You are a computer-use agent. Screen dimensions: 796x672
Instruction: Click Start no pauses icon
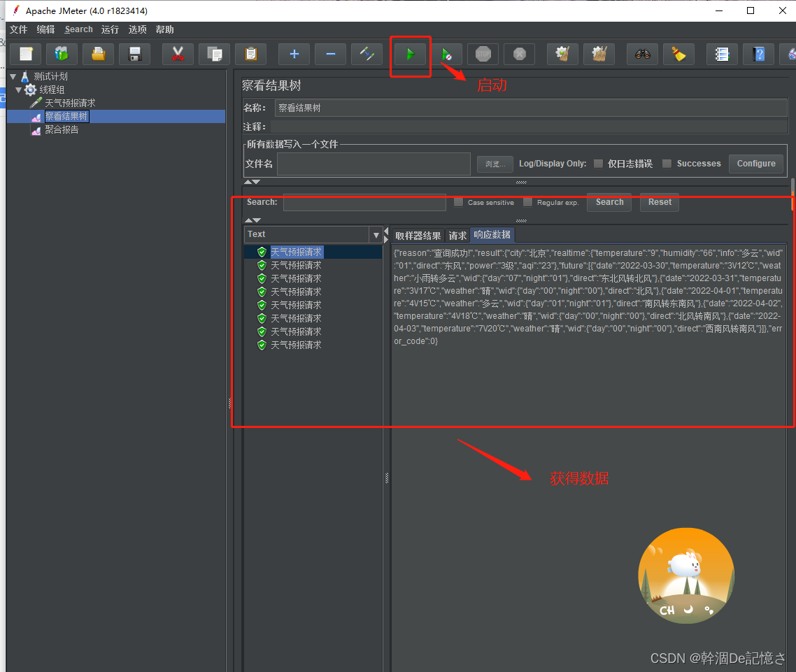[x=447, y=54]
